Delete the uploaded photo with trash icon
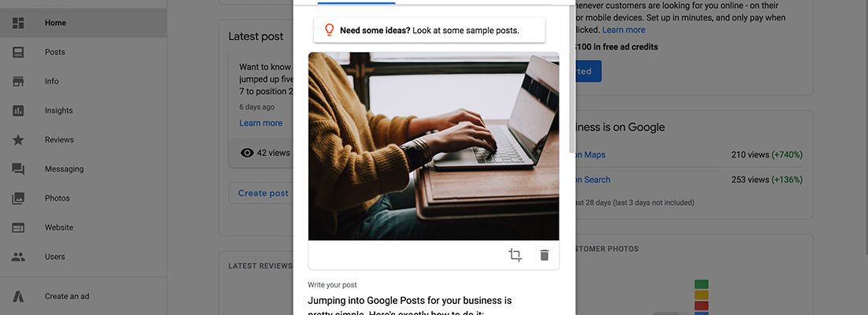The width and height of the screenshot is (868, 315). (544, 254)
